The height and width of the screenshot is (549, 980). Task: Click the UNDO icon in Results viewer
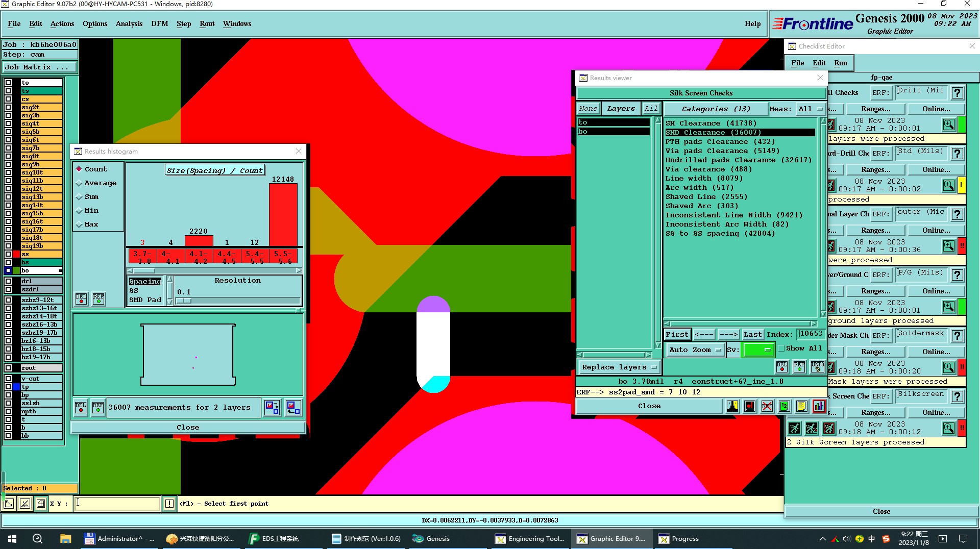(817, 367)
